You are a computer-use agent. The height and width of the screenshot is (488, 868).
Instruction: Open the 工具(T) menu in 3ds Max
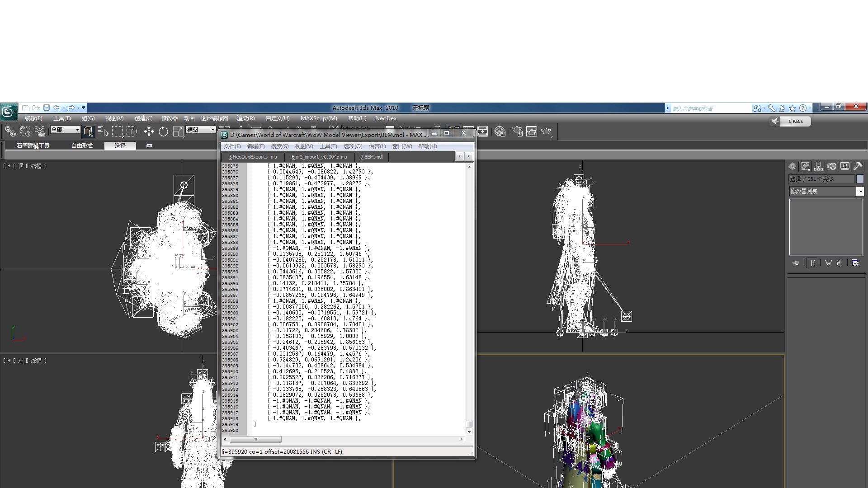coord(62,118)
